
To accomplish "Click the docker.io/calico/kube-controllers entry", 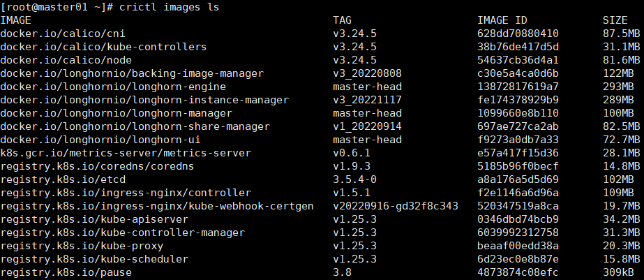I will pyautogui.click(x=103, y=47).
